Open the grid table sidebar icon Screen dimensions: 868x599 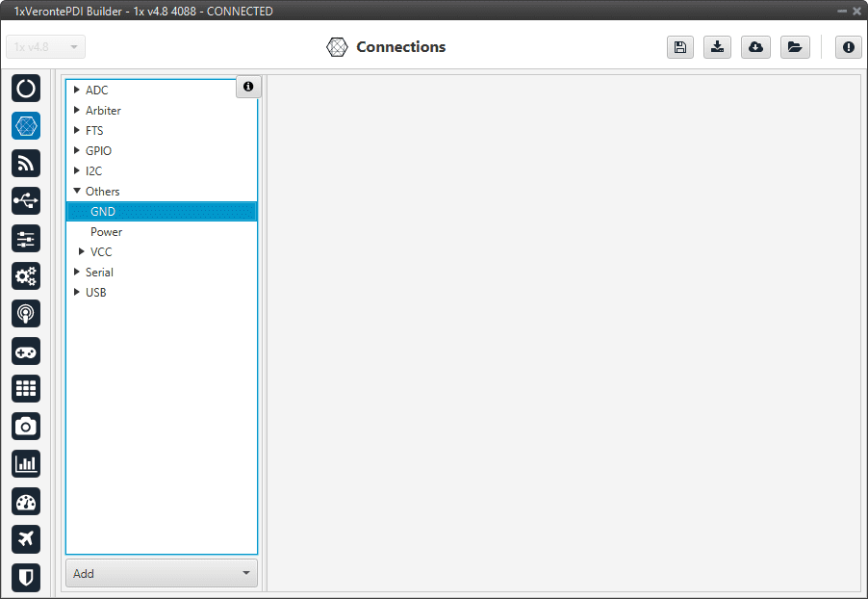tap(26, 388)
